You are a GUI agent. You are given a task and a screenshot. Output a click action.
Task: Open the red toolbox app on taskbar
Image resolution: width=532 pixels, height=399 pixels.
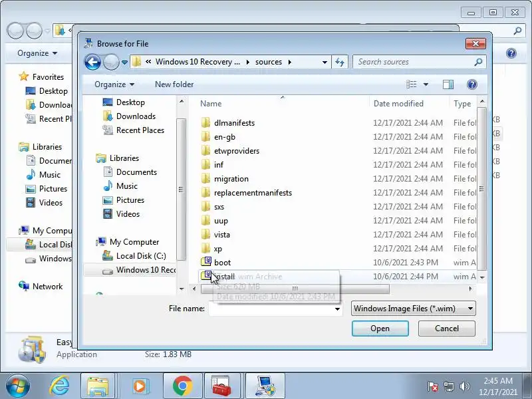(221, 386)
